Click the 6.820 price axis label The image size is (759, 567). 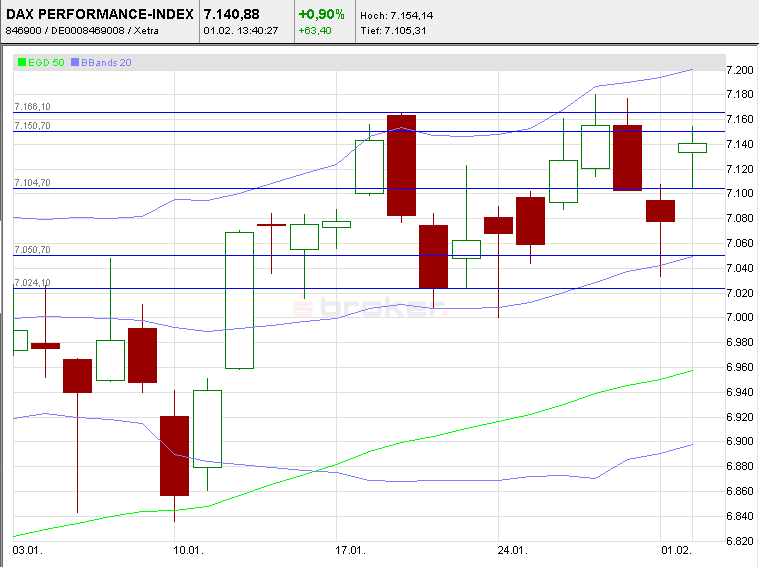tap(740, 541)
